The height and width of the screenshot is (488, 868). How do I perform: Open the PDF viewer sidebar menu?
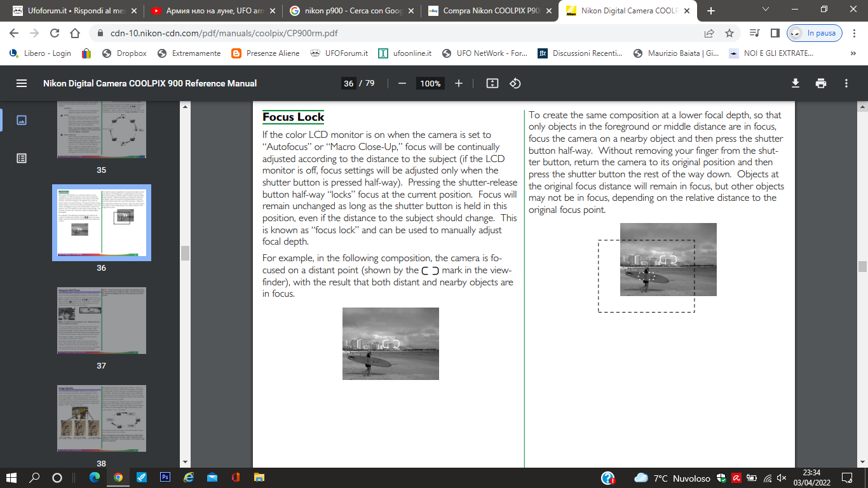pos(22,83)
